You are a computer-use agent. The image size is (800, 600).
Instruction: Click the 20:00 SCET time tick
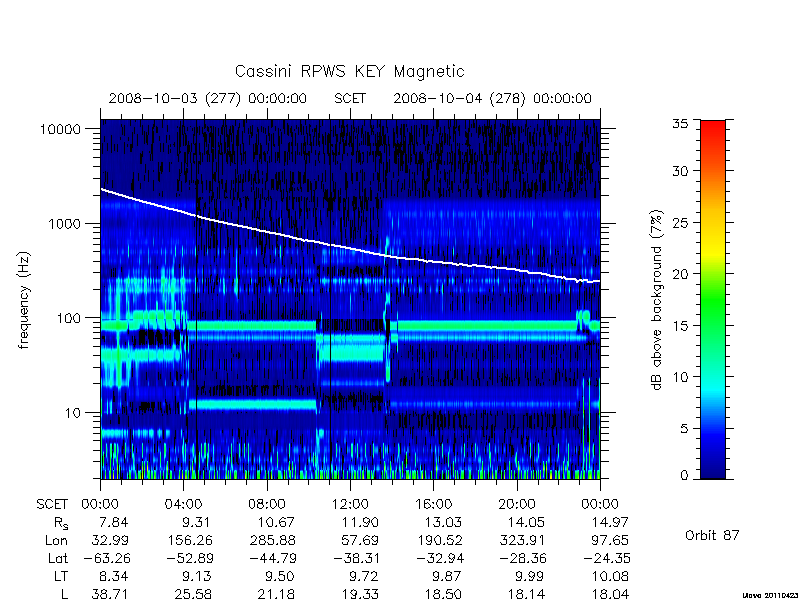[x=517, y=505]
